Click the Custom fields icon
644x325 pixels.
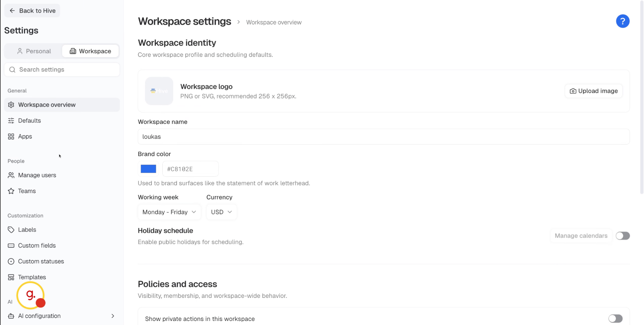[11, 246]
